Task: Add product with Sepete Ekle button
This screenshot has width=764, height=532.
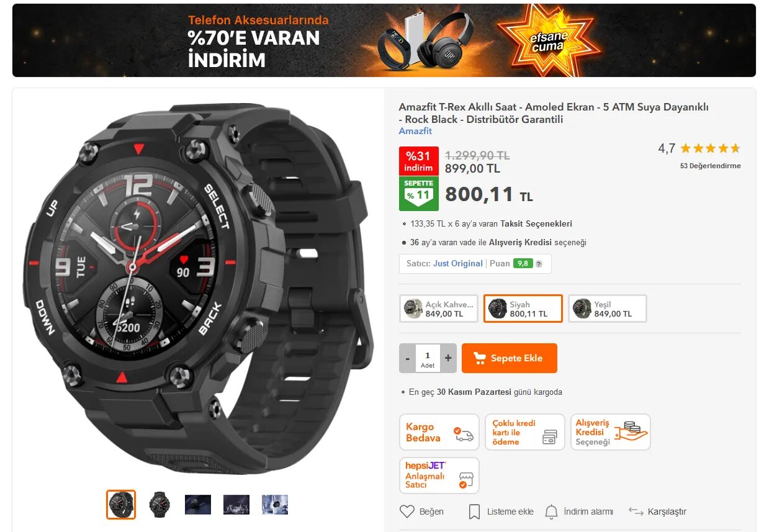Action: pos(510,358)
